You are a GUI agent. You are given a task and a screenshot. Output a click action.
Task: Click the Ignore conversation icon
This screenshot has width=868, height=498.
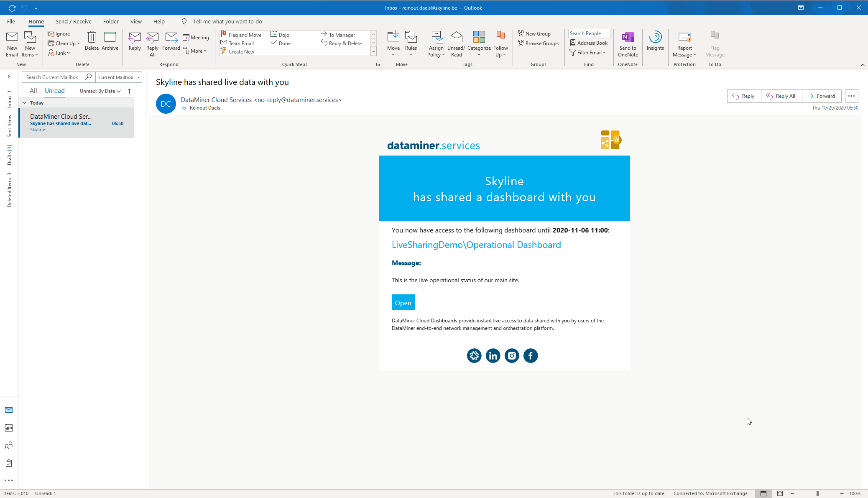[x=51, y=34]
